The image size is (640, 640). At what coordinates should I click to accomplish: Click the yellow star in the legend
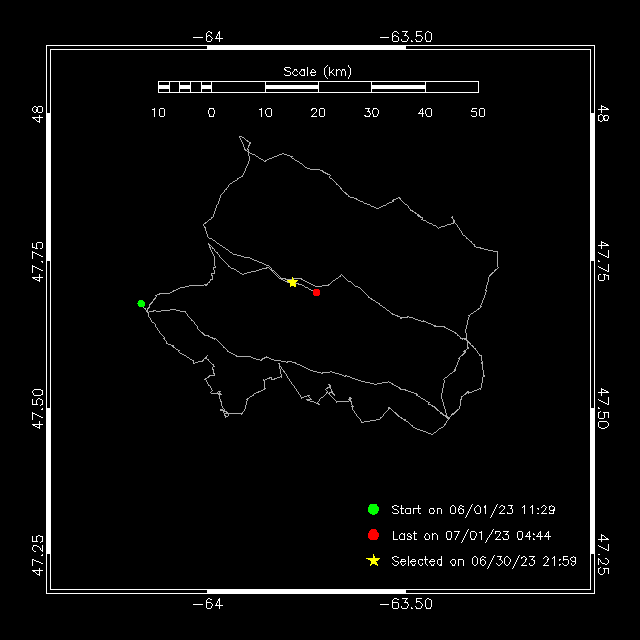click(x=373, y=561)
